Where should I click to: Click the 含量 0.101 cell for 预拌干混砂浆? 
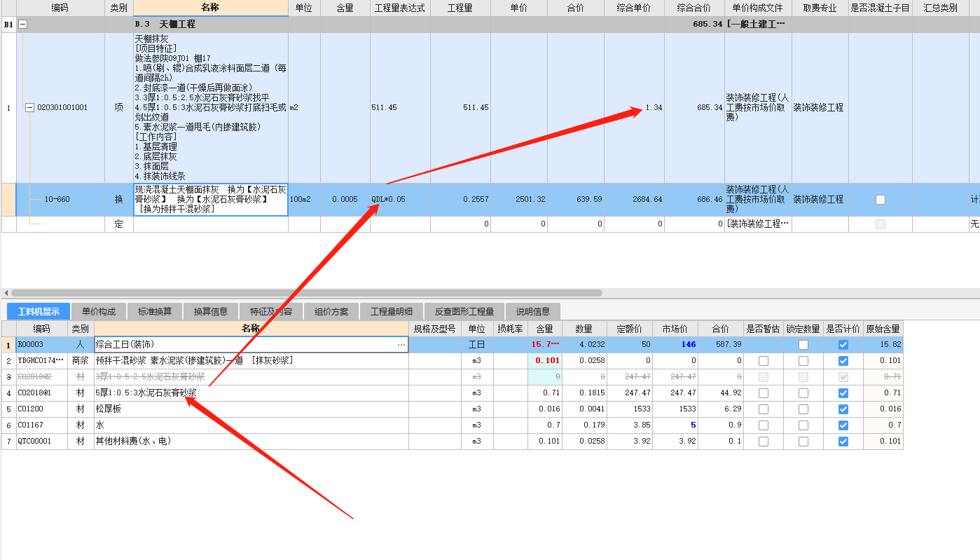click(x=546, y=361)
